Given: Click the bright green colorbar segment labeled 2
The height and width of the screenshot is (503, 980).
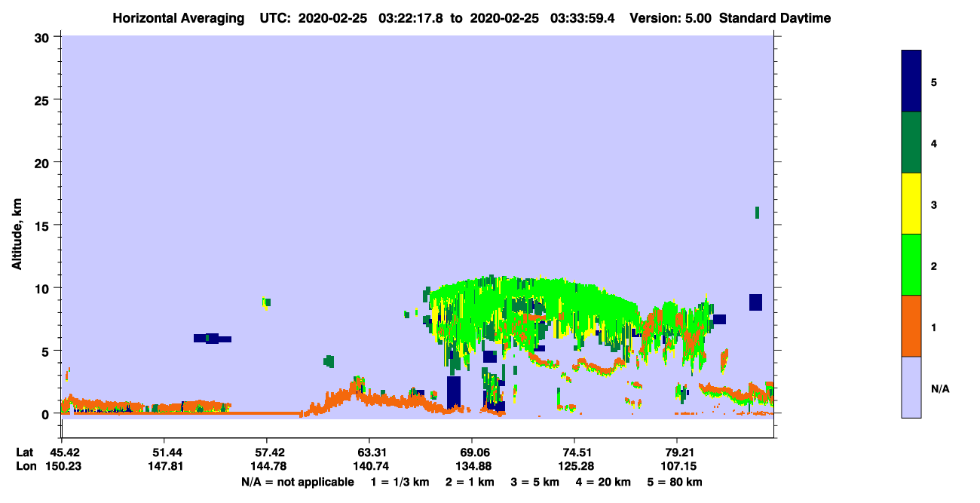Looking at the screenshot, I should (x=911, y=265).
